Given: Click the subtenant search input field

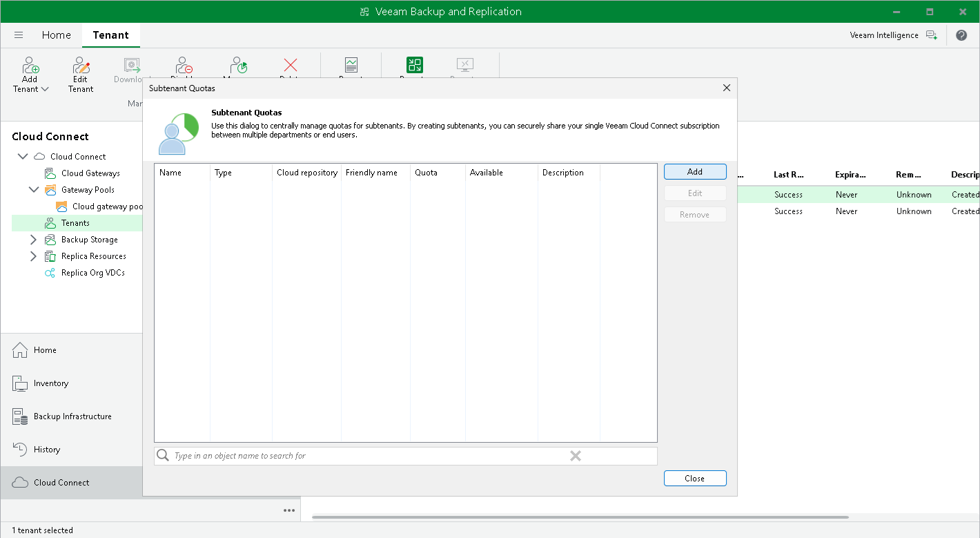Looking at the screenshot, I should (x=366, y=456).
